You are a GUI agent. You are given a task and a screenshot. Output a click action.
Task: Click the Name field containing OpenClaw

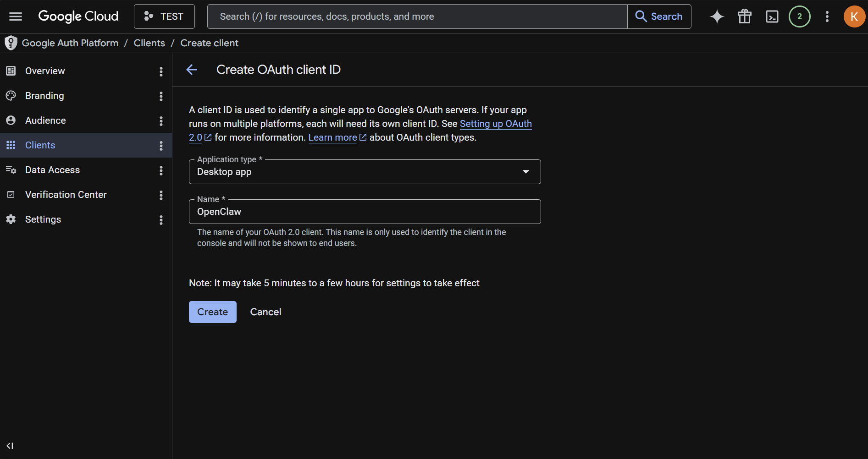[x=365, y=212]
